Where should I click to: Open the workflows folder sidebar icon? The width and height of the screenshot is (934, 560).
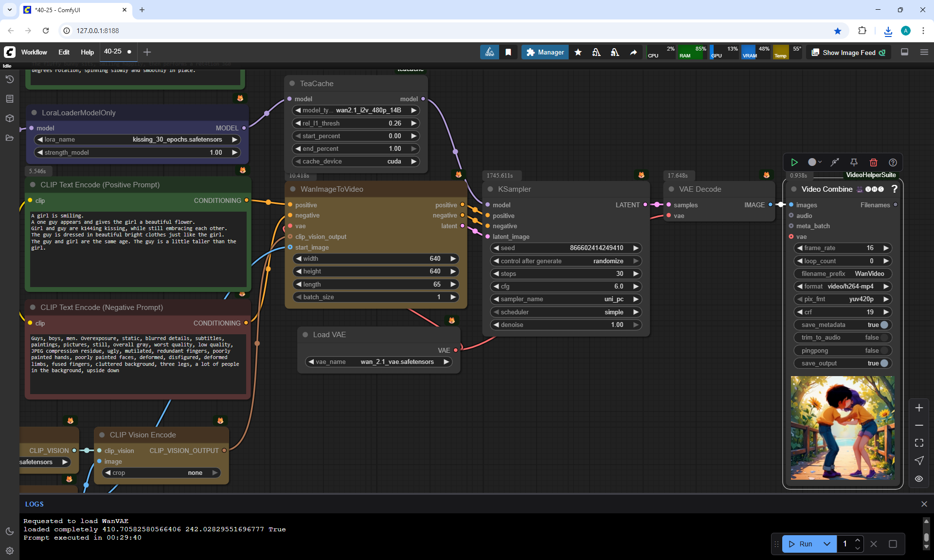(10, 138)
